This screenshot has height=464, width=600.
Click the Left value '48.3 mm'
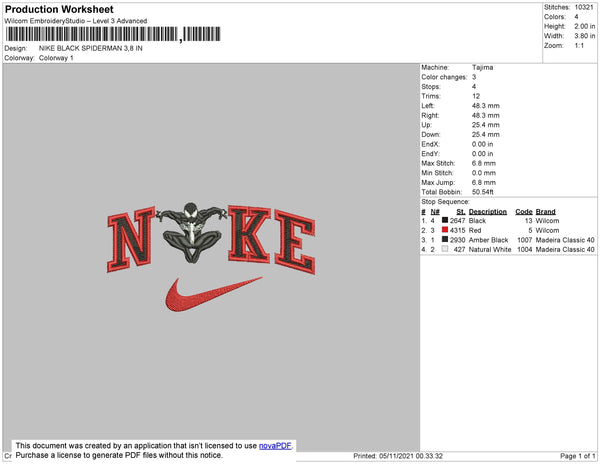pos(486,106)
